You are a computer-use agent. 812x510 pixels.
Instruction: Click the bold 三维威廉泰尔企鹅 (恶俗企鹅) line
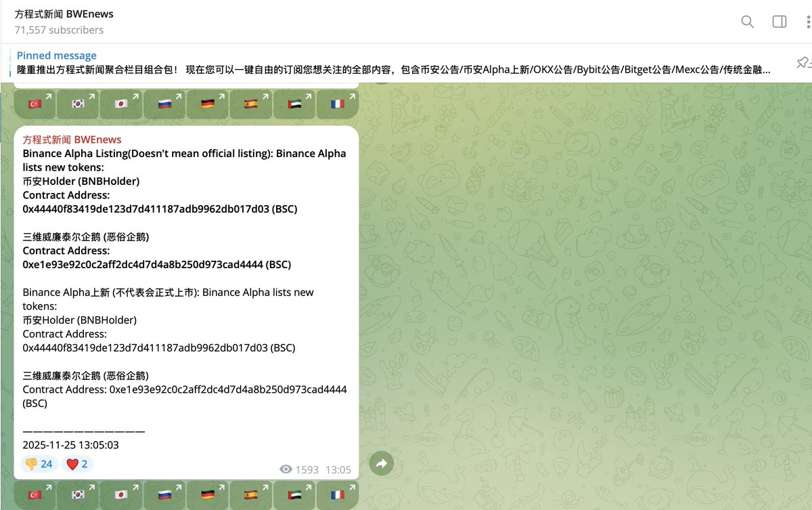pos(86,237)
